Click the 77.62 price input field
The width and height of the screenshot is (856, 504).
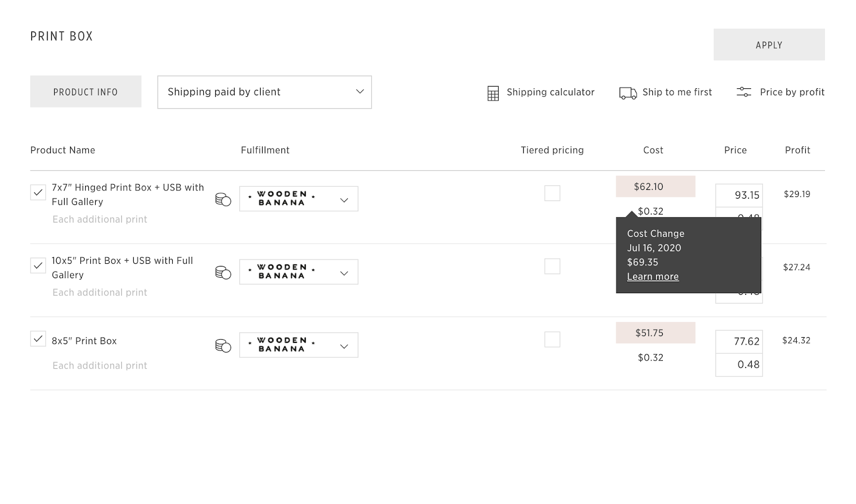739,341
